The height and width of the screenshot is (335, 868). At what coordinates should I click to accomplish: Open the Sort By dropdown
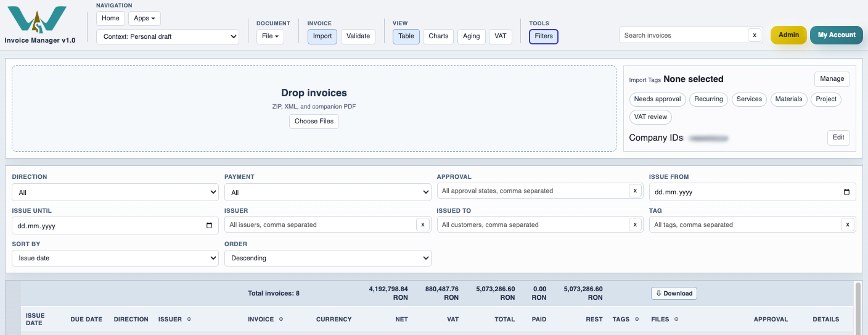tap(115, 258)
